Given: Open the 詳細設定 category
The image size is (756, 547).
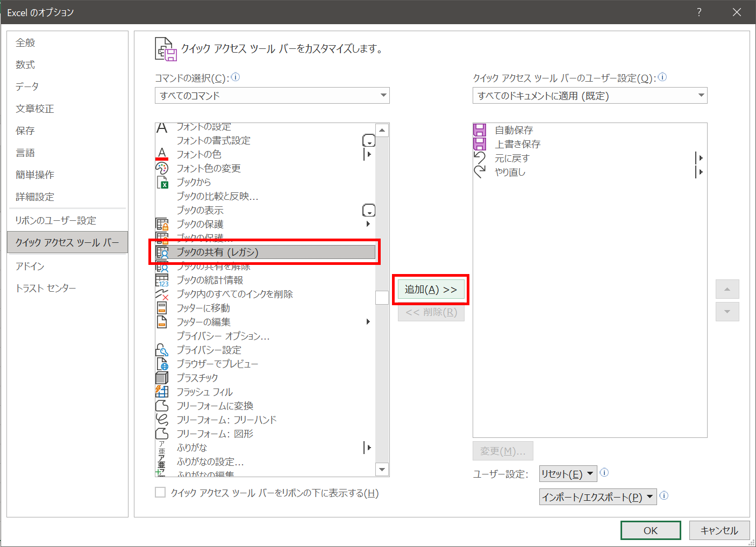Looking at the screenshot, I should point(67,197).
